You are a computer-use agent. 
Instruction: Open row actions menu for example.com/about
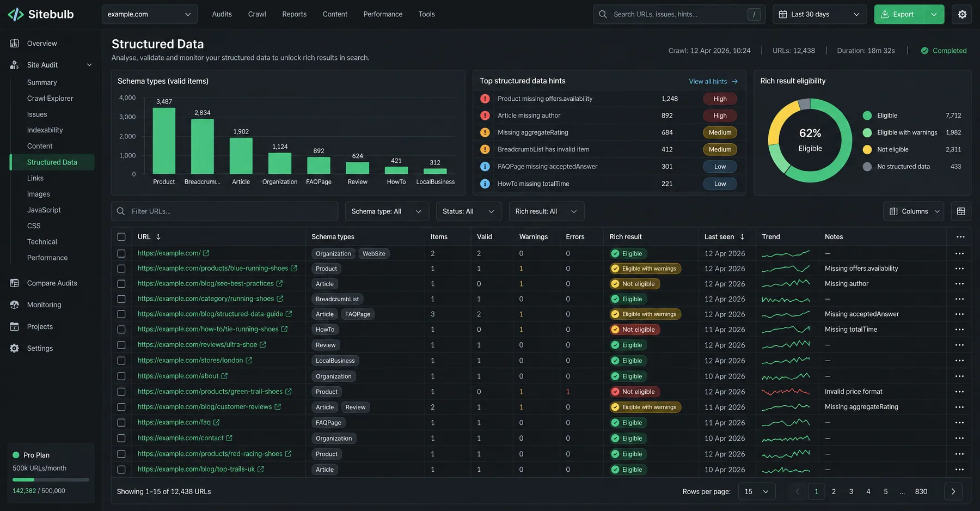click(x=959, y=376)
